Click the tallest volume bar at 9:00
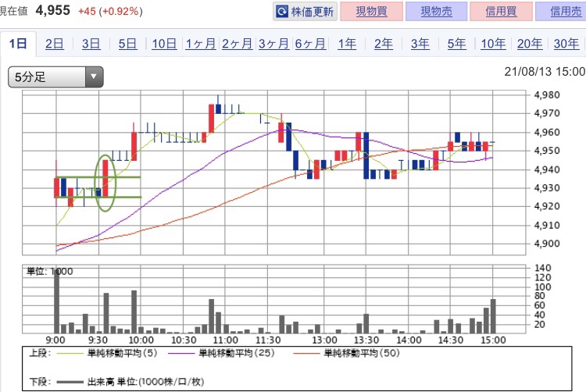The height and width of the screenshot is (392, 586). tap(57, 302)
